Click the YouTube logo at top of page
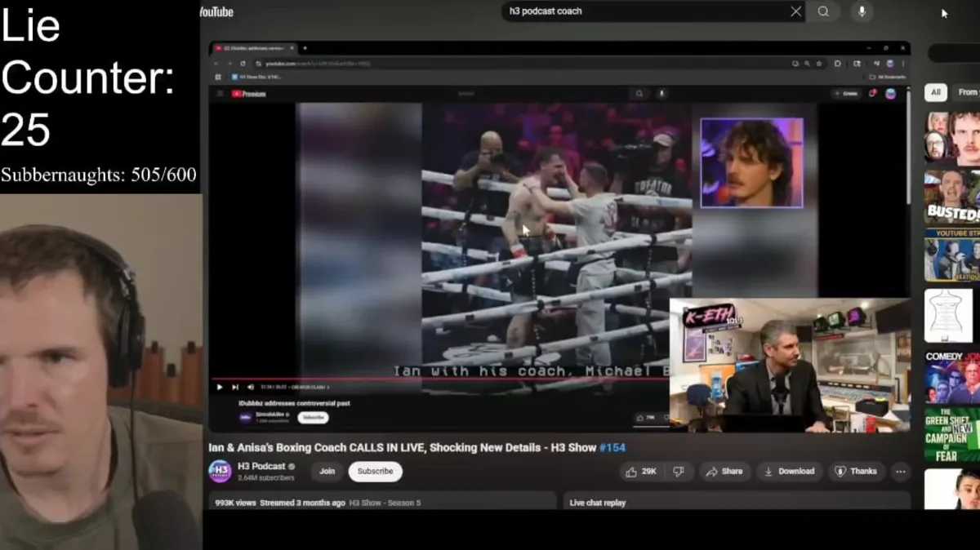The width and height of the screenshot is (980, 550). 216,11
